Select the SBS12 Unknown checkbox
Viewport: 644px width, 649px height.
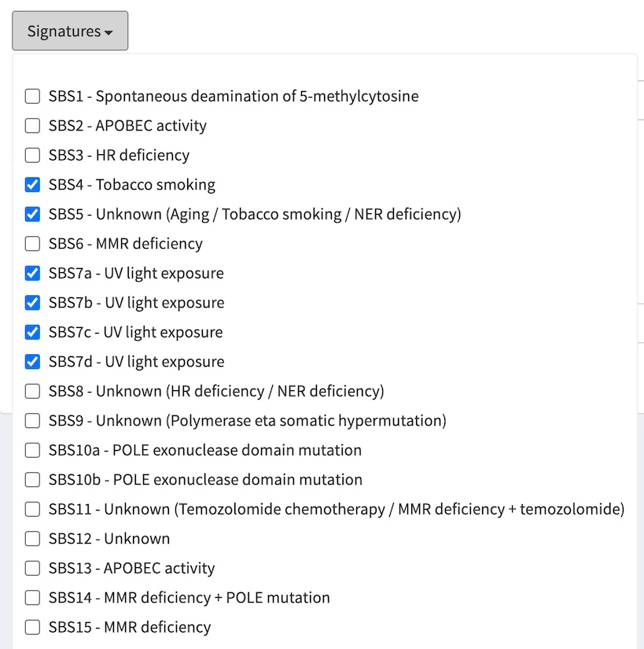(x=32, y=539)
